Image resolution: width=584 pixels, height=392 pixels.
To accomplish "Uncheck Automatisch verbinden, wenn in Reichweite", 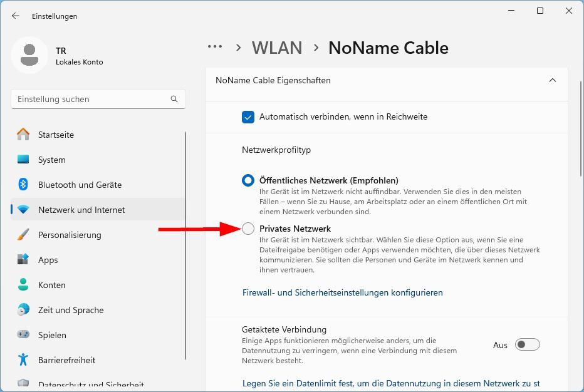I will tap(248, 117).
